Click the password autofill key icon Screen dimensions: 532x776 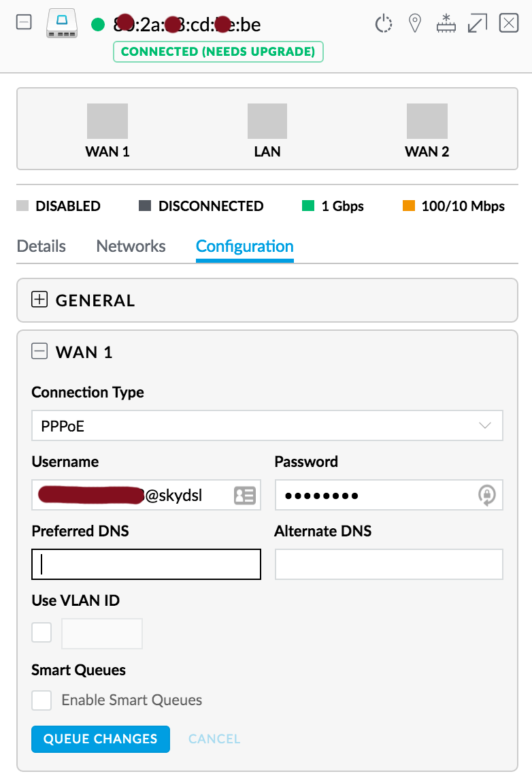point(487,496)
